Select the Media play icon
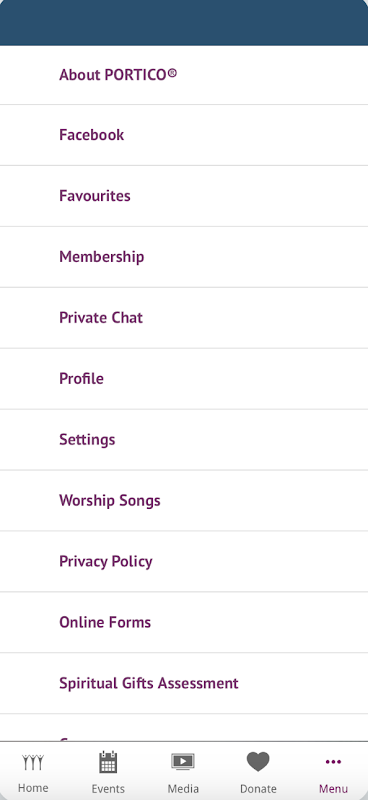 (x=183, y=762)
